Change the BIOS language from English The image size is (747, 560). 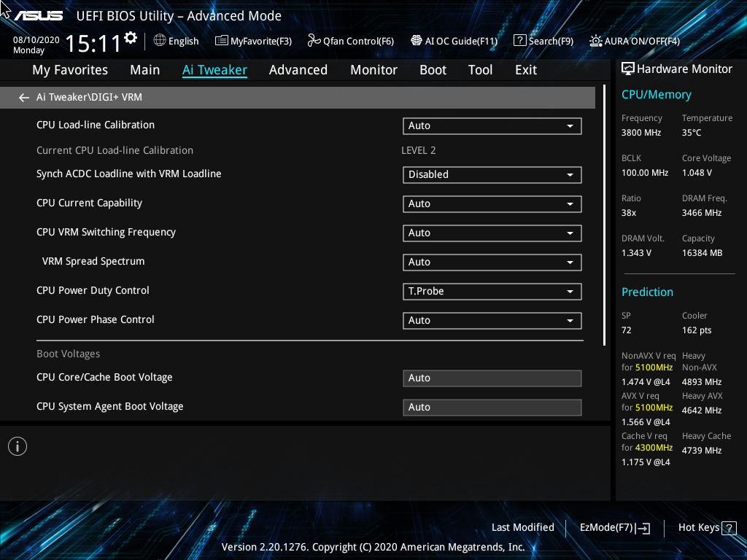(x=176, y=41)
